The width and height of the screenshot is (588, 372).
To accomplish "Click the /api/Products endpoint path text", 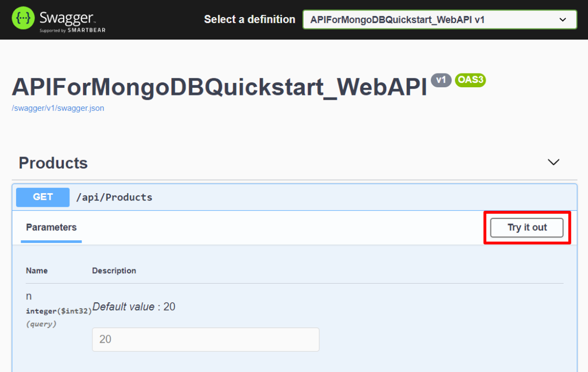I will [x=115, y=197].
